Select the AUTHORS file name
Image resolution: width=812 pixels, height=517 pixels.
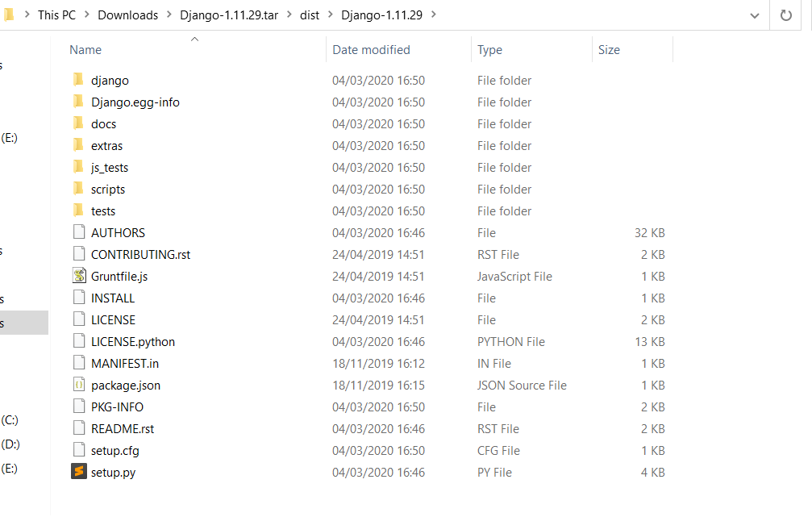click(x=118, y=232)
